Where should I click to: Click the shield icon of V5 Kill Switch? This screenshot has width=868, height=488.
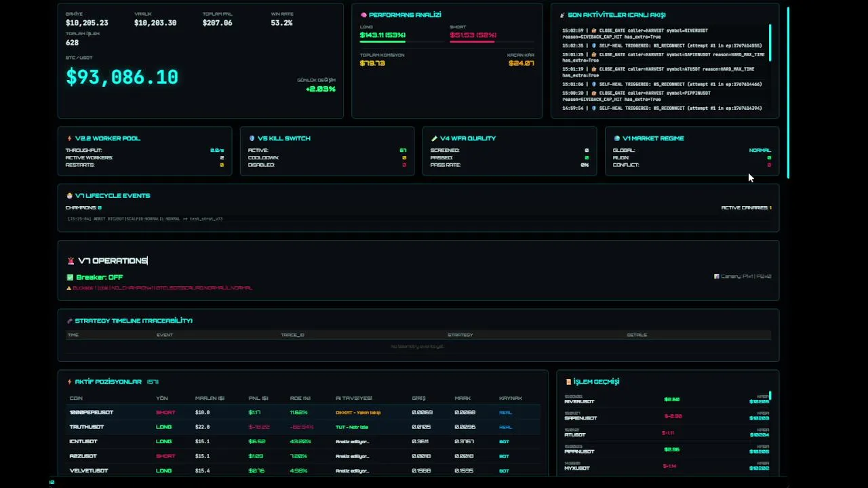click(252, 138)
